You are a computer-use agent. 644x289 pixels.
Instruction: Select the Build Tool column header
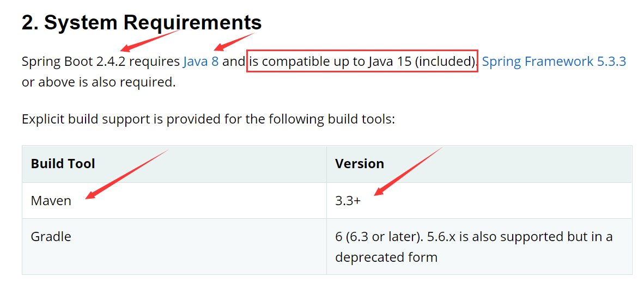click(x=63, y=164)
